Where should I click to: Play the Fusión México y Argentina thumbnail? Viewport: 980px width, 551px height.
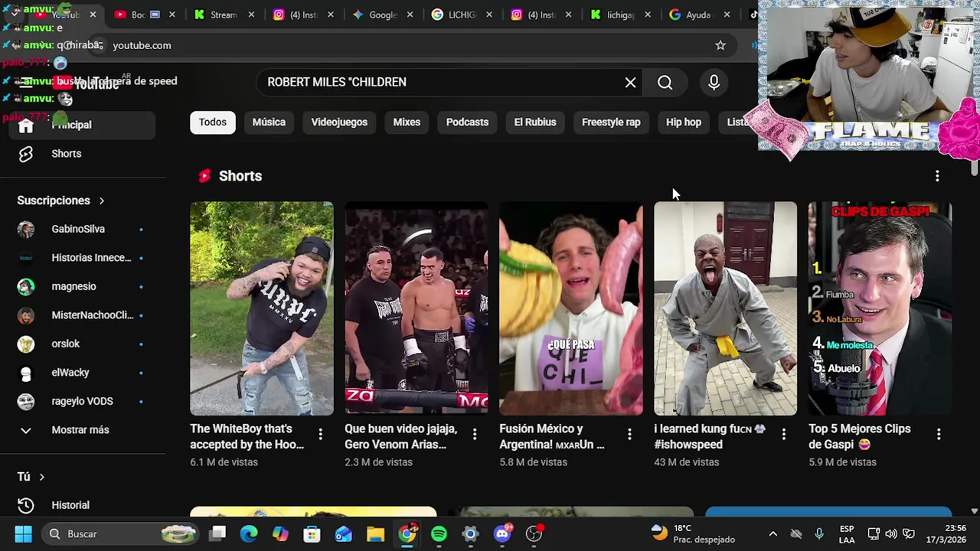570,308
